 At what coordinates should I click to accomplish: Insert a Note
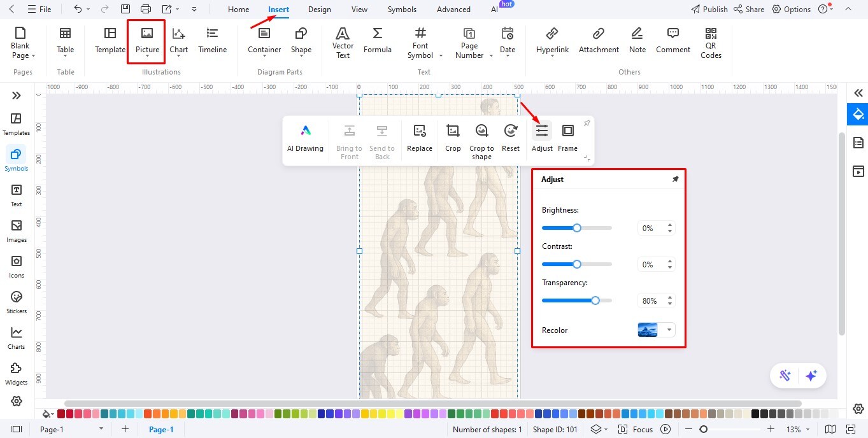[x=637, y=41]
